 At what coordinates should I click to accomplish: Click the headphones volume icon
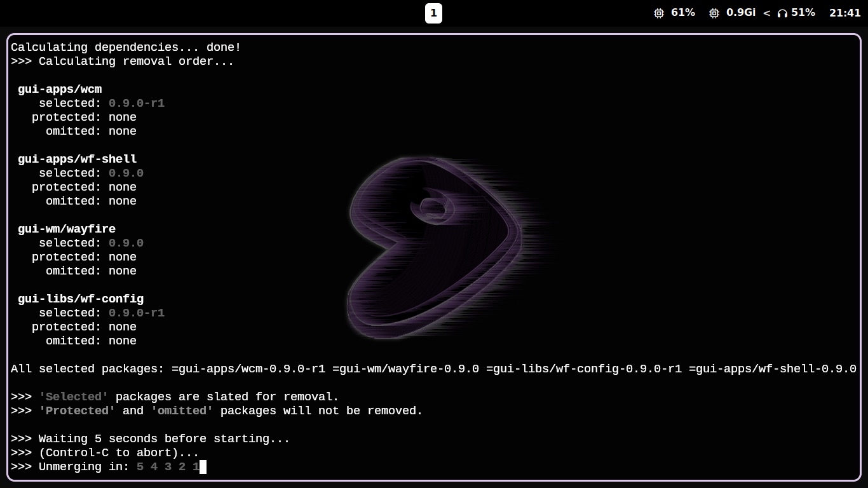[782, 13]
